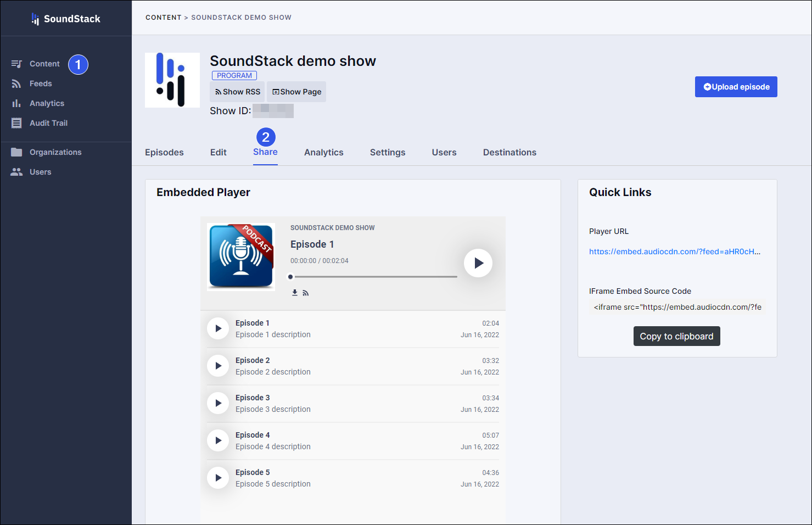Viewport: 812px width, 525px height.
Task: Switch to the Edit tab
Action: pos(219,152)
